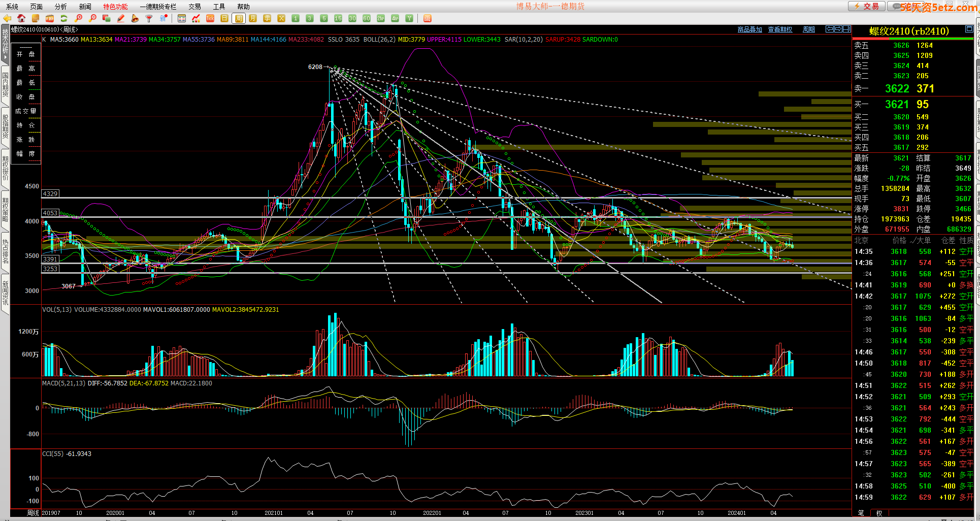Click the red 画 drawing tools icon
This screenshot has height=521, width=980.
coord(428,18)
